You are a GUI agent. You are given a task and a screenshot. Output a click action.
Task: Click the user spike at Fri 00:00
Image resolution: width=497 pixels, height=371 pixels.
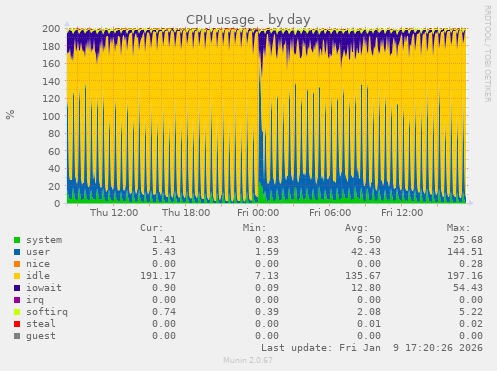[x=260, y=133]
